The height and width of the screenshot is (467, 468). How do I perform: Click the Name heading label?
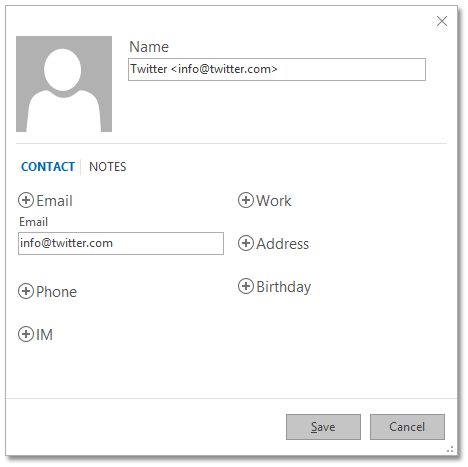tap(149, 47)
